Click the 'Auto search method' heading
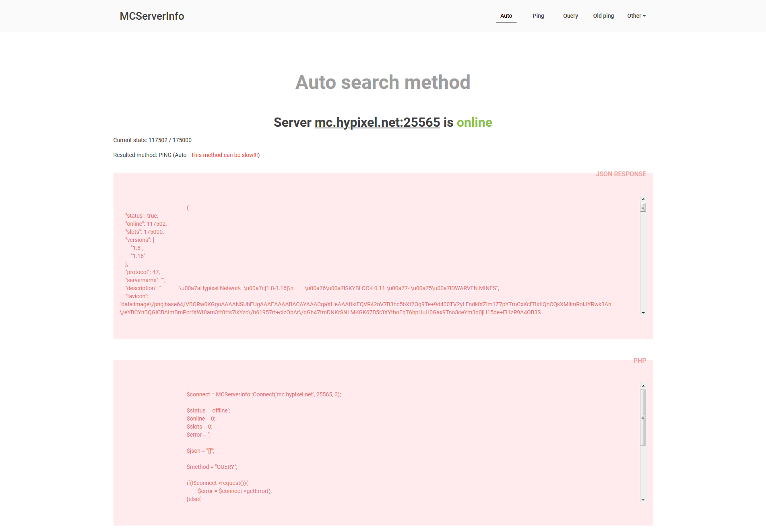 pyautogui.click(x=383, y=82)
